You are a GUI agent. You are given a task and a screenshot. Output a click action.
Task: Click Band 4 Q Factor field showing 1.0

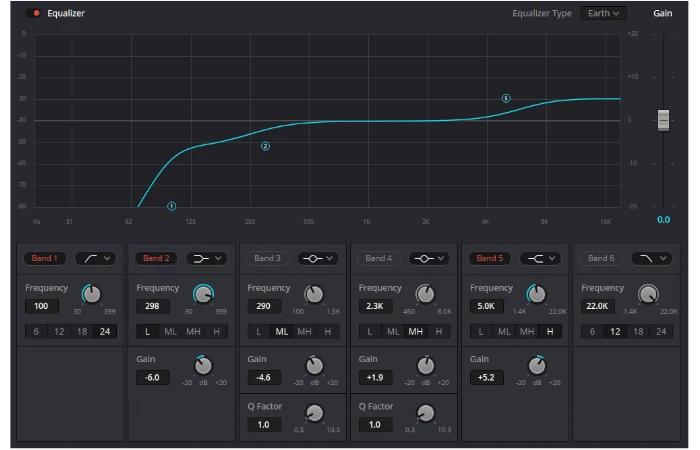click(375, 425)
